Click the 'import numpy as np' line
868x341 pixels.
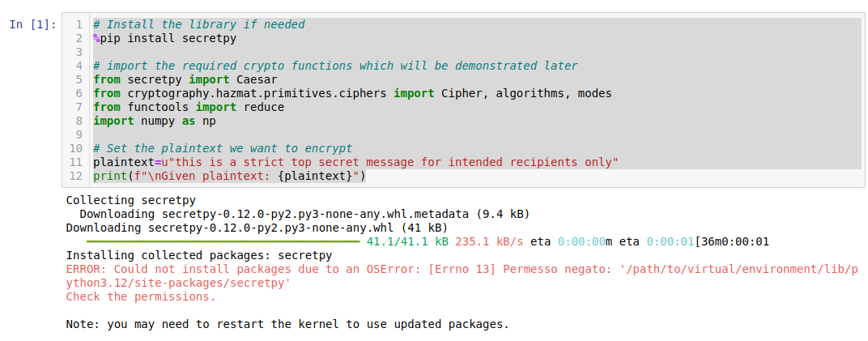(155, 121)
